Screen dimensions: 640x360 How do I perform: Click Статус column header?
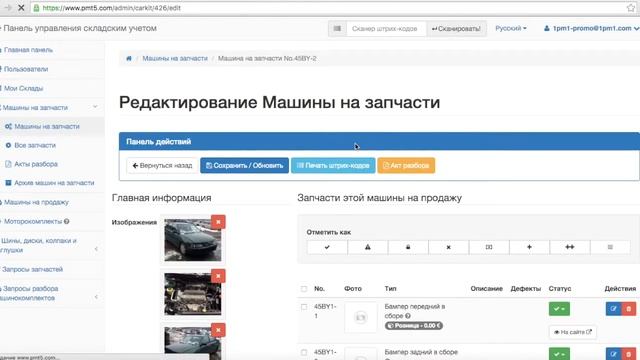(560, 289)
